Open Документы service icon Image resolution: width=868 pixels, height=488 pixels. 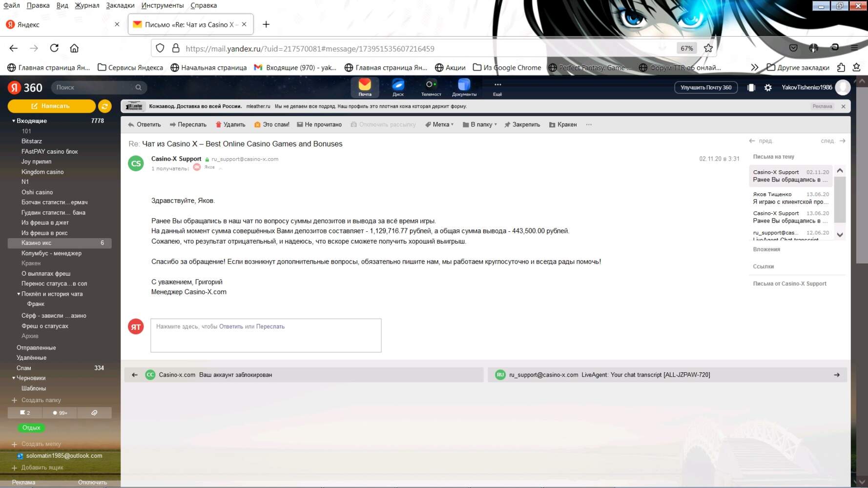[464, 87]
